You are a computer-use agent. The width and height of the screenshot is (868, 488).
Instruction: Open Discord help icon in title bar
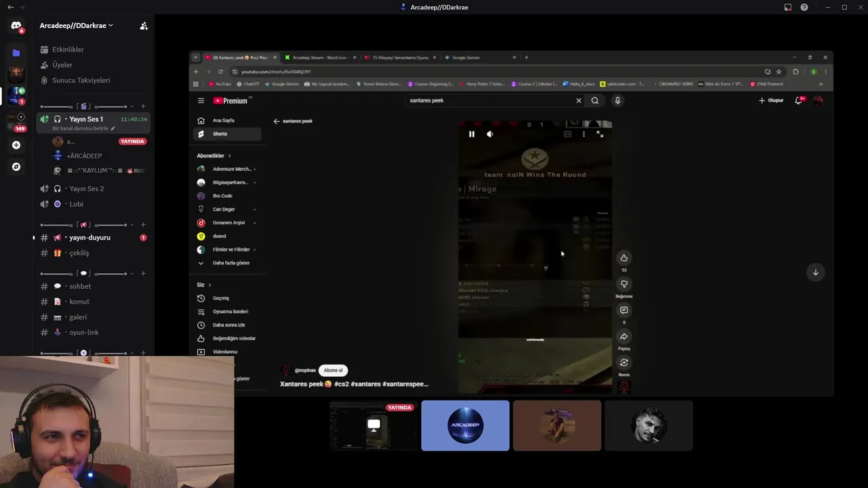[804, 7]
